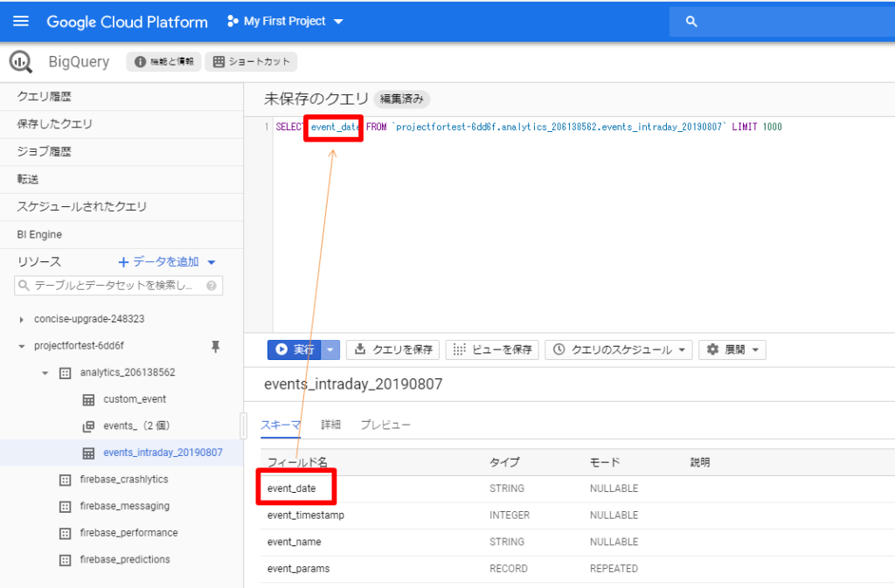This screenshot has width=895, height=588.
Task: Click the firebase_performance dataset icon
Action: point(65,533)
